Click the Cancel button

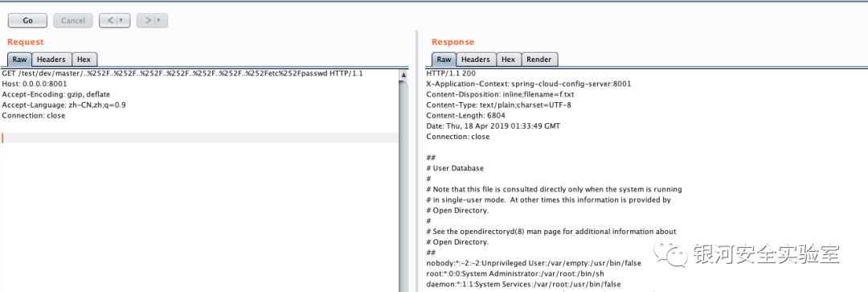[x=73, y=20]
